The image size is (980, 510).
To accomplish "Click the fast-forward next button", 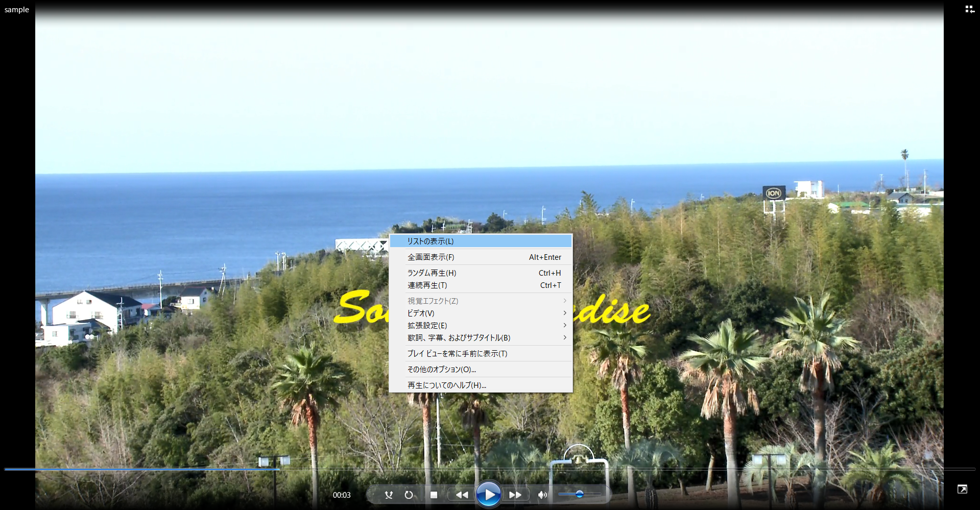I will click(515, 495).
